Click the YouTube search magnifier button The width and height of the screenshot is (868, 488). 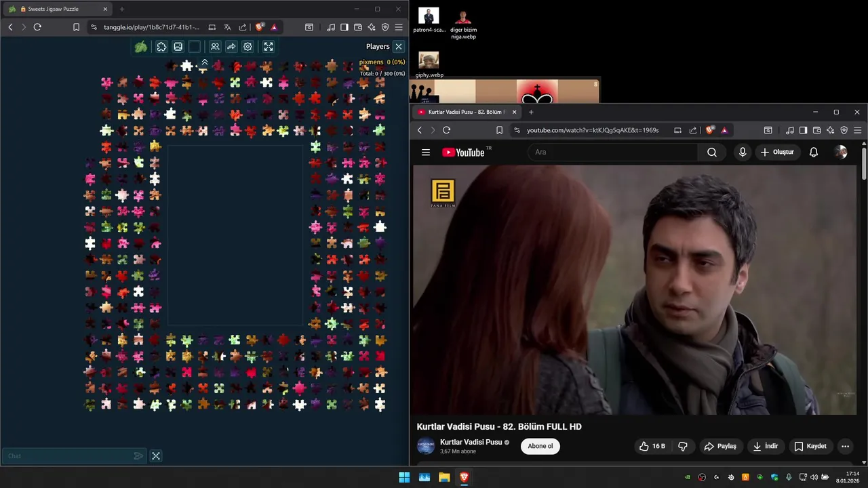(x=712, y=152)
